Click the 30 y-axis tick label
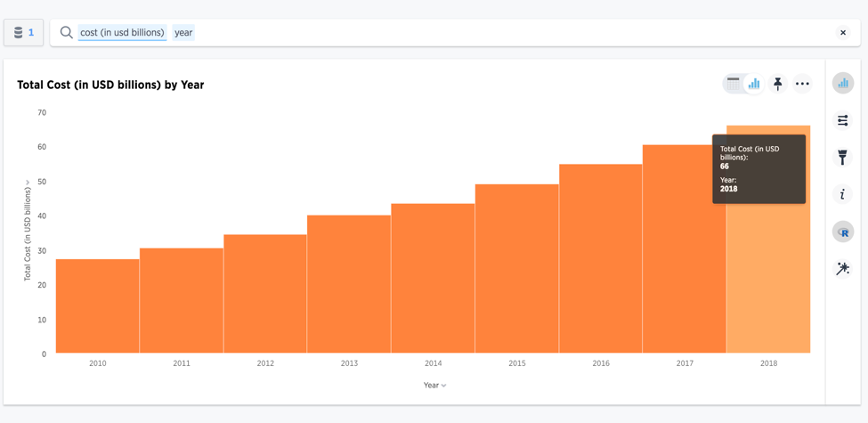This screenshot has height=423, width=868. (42, 251)
